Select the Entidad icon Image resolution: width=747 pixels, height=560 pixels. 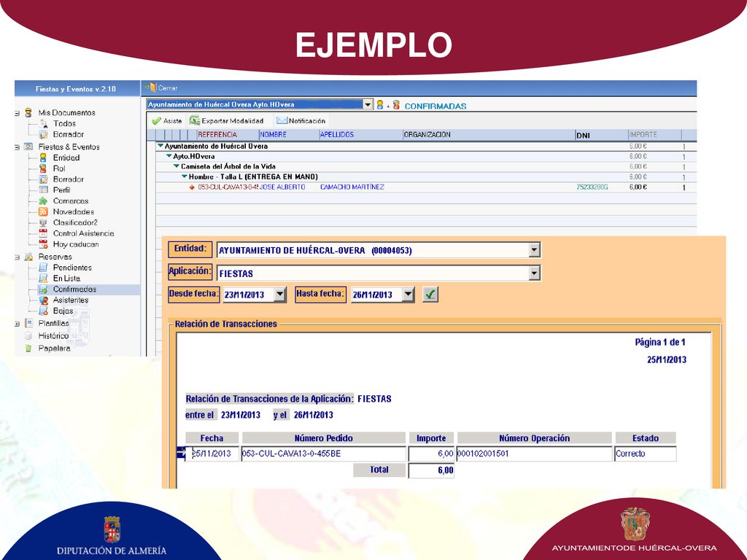[x=43, y=157]
